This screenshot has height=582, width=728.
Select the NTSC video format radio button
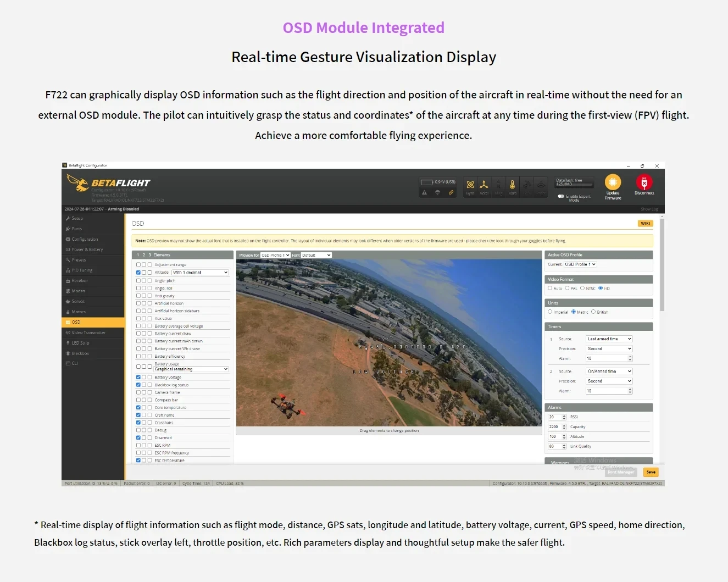(x=582, y=288)
